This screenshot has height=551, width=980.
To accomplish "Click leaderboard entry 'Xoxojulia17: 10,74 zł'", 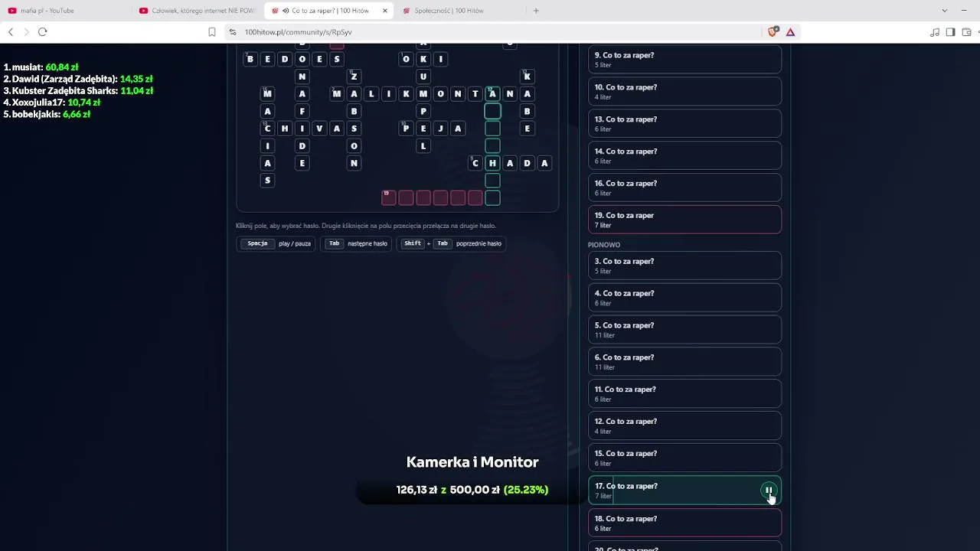I will [x=51, y=103].
